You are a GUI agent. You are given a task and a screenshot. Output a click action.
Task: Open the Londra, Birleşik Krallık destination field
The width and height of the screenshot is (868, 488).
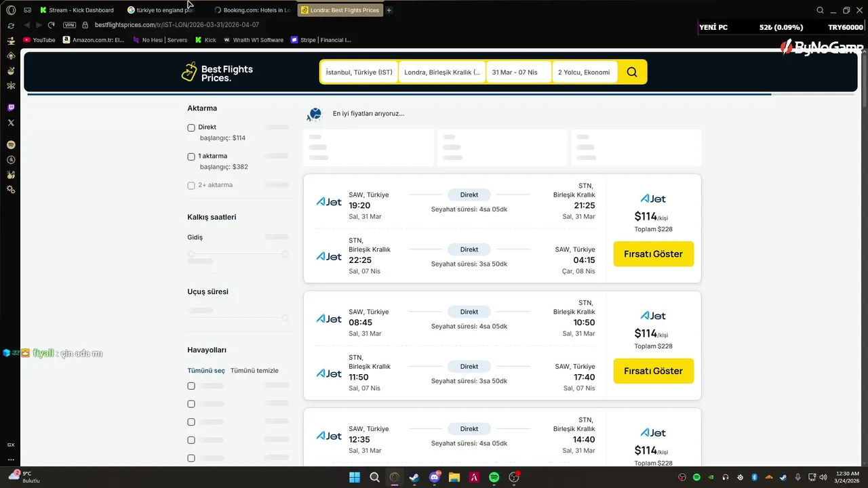442,73
